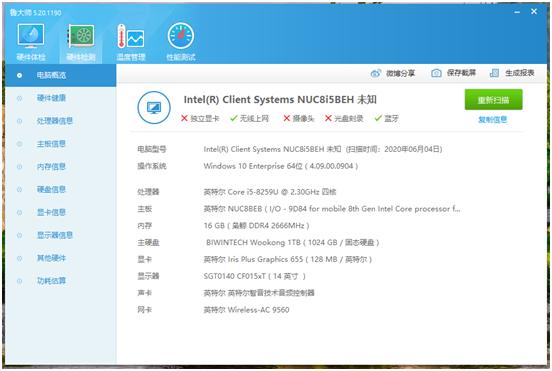Click the Iris Plus Graphics 655 value

click(x=288, y=259)
